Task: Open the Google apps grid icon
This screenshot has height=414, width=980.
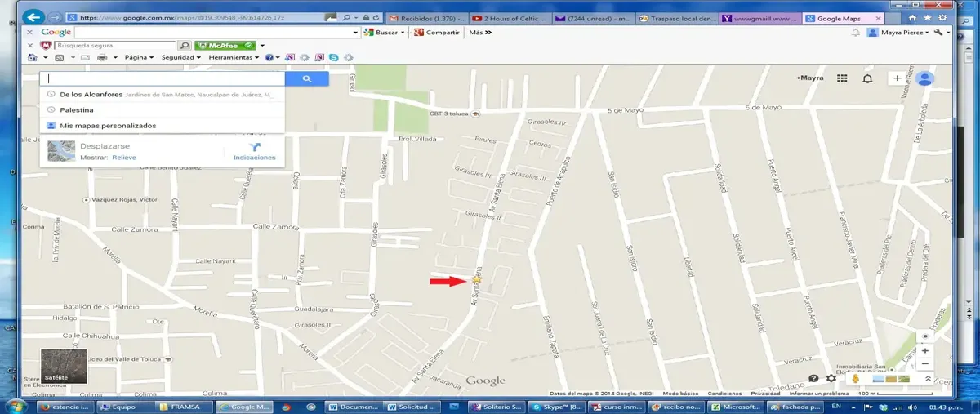Action: pyautogui.click(x=842, y=78)
